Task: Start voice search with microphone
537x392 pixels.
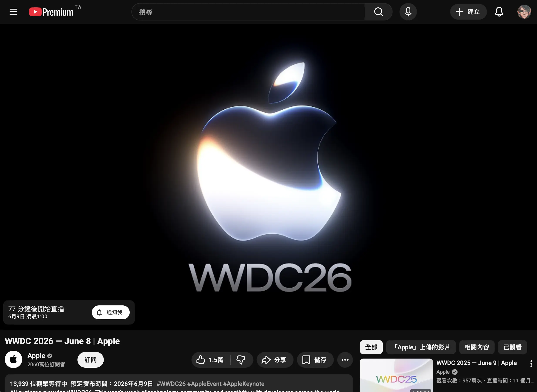Action: pyautogui.click(x=408, y=12)
